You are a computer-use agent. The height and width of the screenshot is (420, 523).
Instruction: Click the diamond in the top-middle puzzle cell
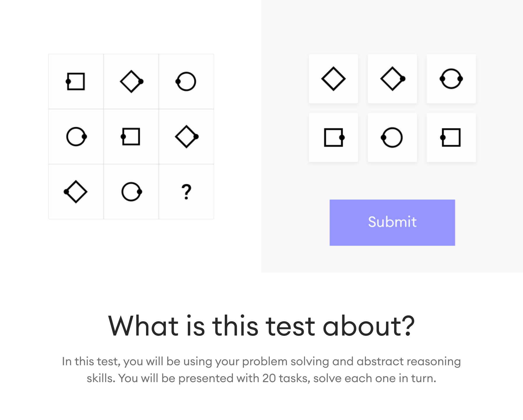131,82
